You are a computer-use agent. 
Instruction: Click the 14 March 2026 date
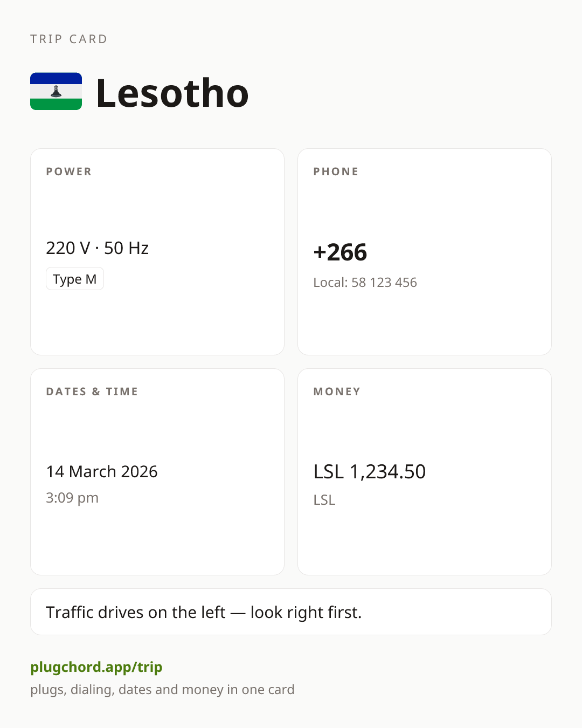coord(102,471)
